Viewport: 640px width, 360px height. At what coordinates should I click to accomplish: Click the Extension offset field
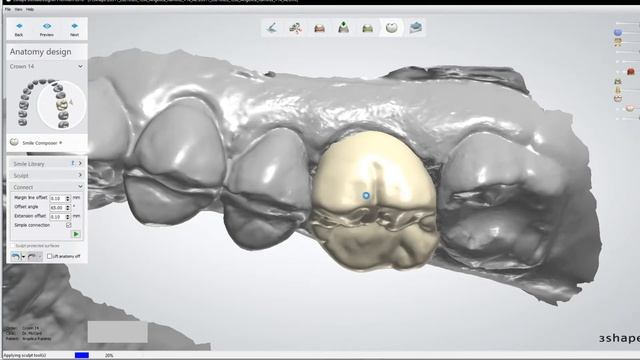click(x=57, y=216)
